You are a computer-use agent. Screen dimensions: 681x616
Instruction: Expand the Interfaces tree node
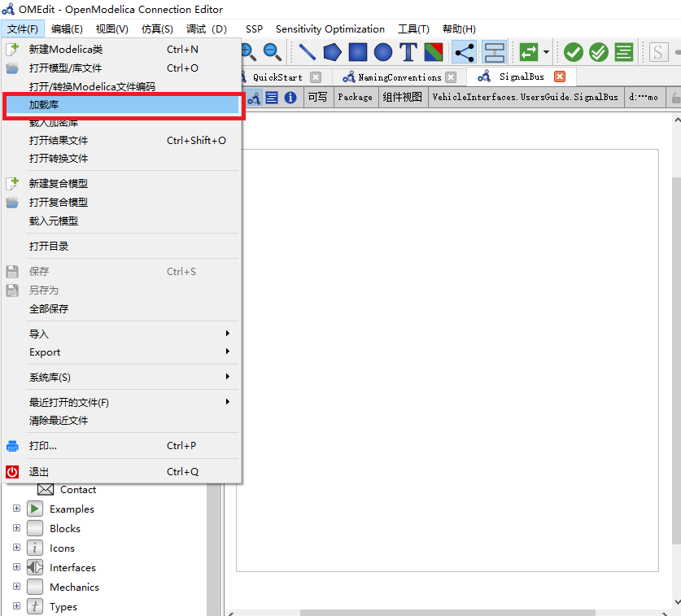16,567
